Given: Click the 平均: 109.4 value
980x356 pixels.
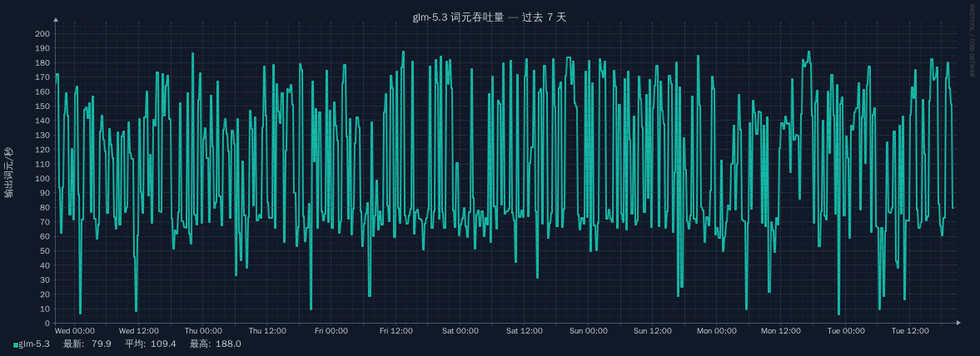Looking at the screenshot, I should [x=151, y=344].
